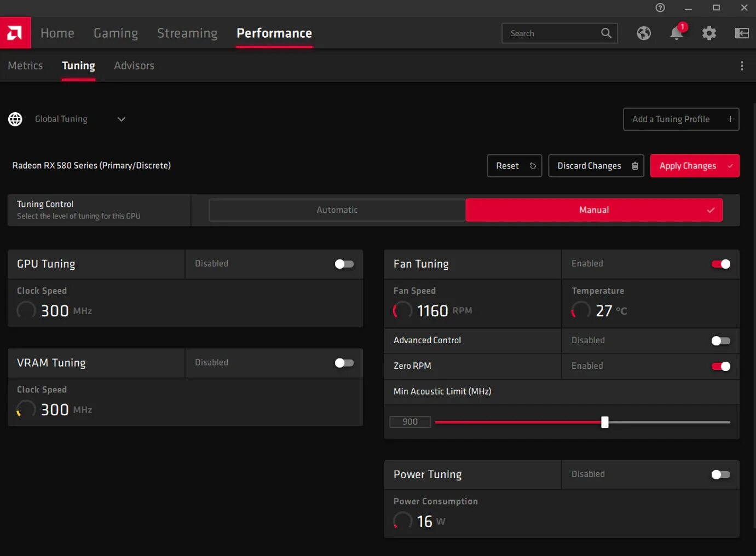Open the notifications bell icon
This screenshot has width=756, height=556.
click(x=677, y=33)
